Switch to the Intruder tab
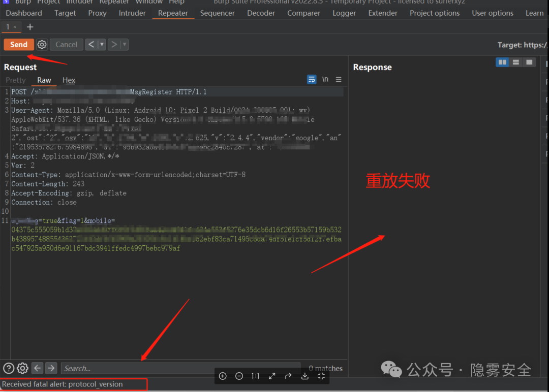 tap(132, 13)
